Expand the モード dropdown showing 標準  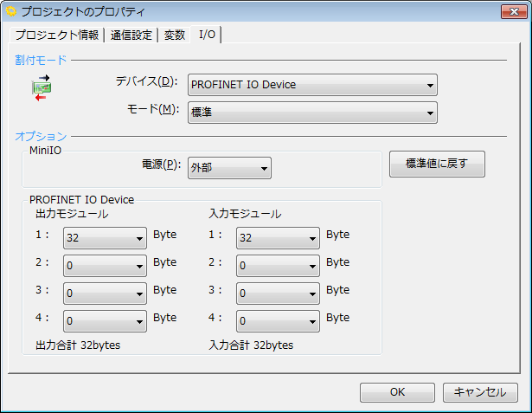tap(312, 113)
